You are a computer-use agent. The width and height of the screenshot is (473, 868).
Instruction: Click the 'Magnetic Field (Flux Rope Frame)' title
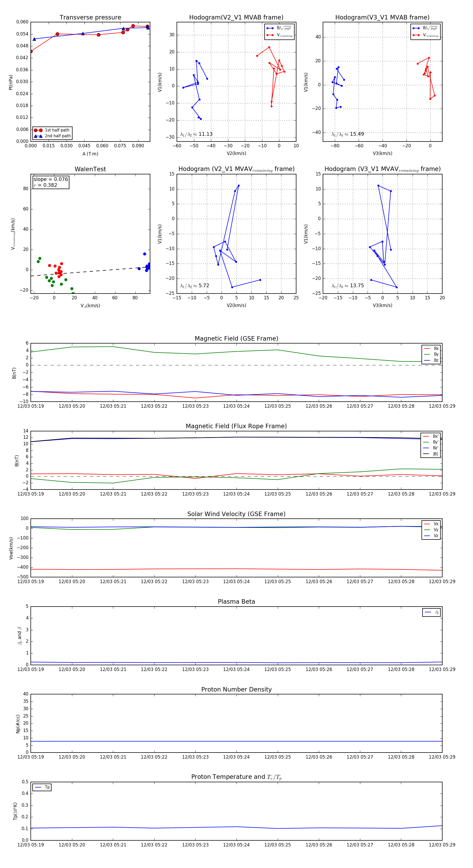[x=236, y=426]
